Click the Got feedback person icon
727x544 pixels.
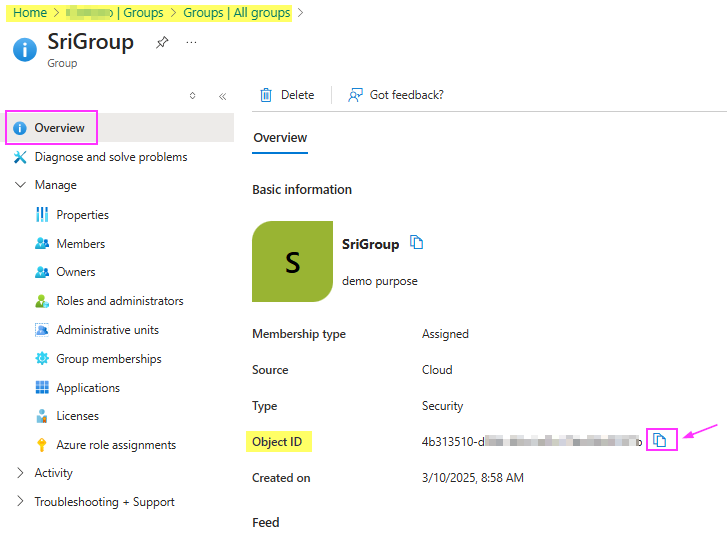tap(355, 95)
